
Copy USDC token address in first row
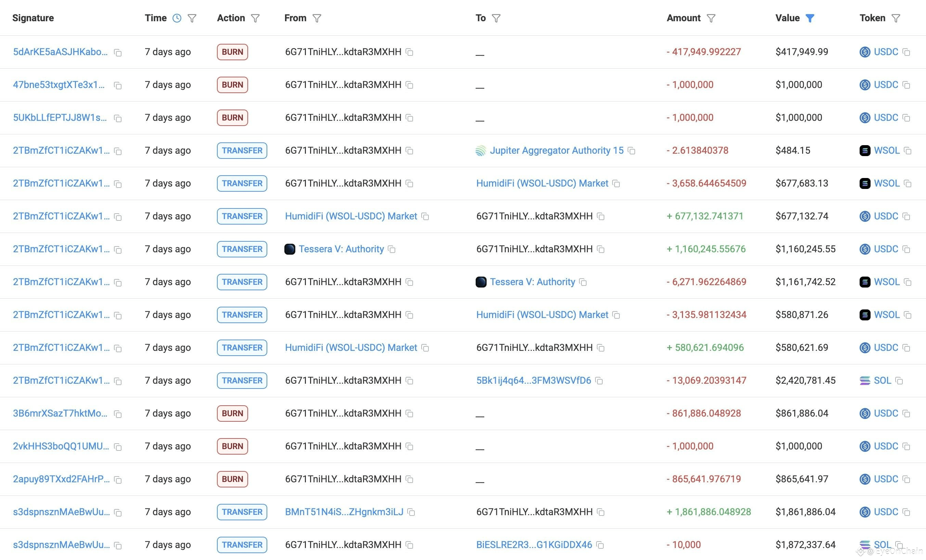click(906, 52)
